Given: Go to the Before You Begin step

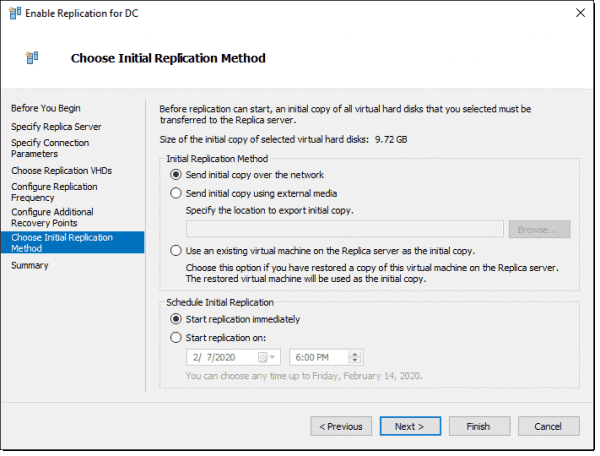Looking at the screenshot, I should point(46,108).
